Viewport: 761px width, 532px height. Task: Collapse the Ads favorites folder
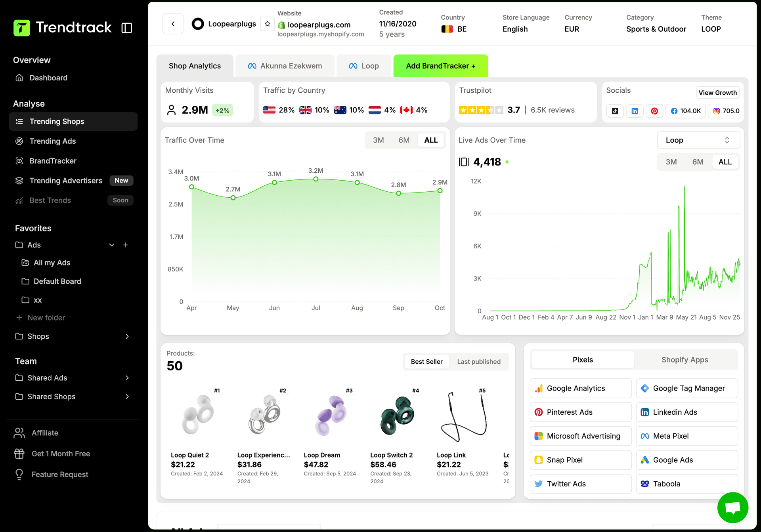point(111,245)
